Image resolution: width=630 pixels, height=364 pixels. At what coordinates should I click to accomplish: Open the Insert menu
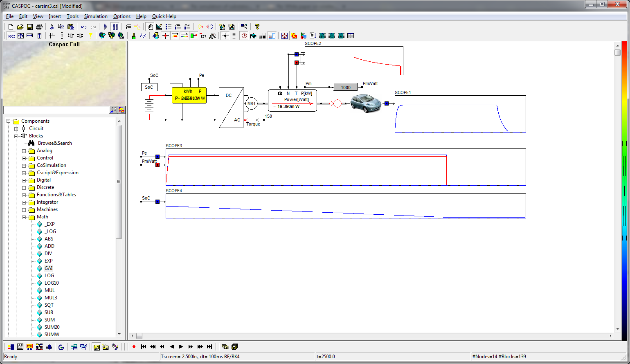tap(55, 16)
